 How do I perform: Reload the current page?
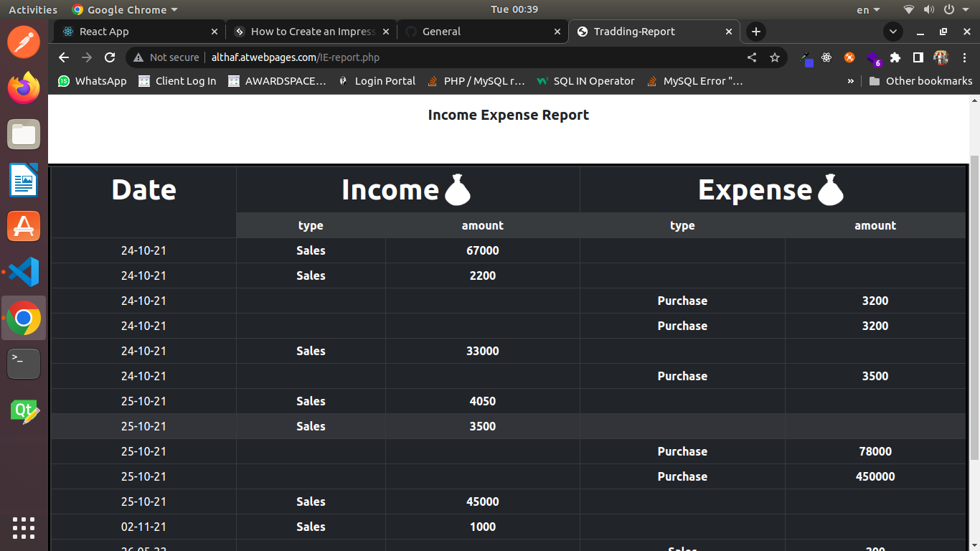pos(110,57)
